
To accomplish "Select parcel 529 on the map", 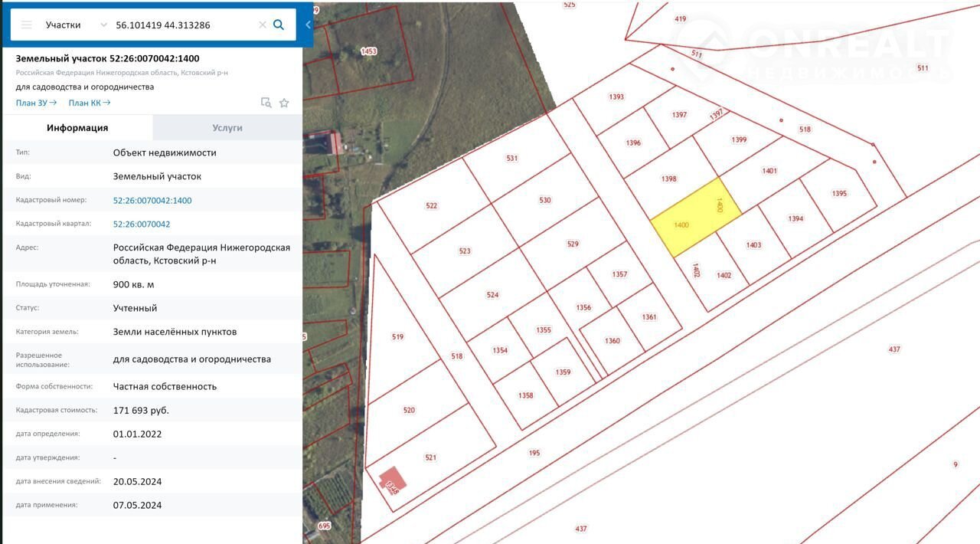I will [x=573, y=244].
